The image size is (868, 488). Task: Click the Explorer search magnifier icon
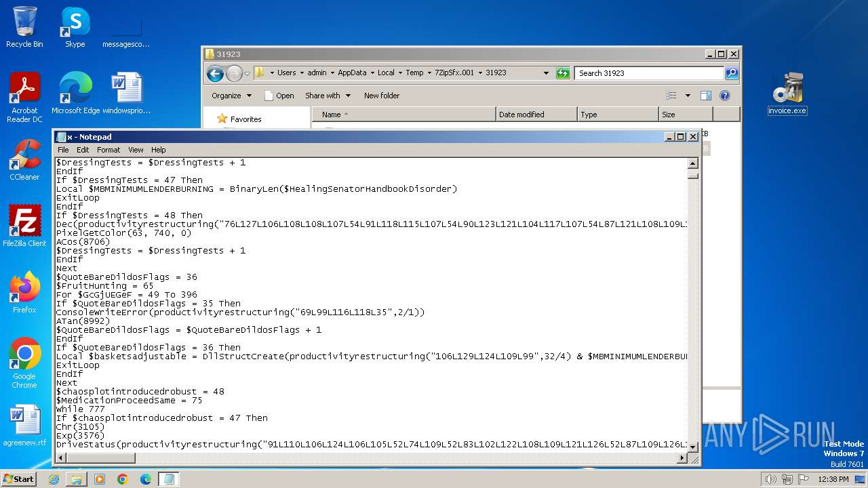click(x=732, y=73)
